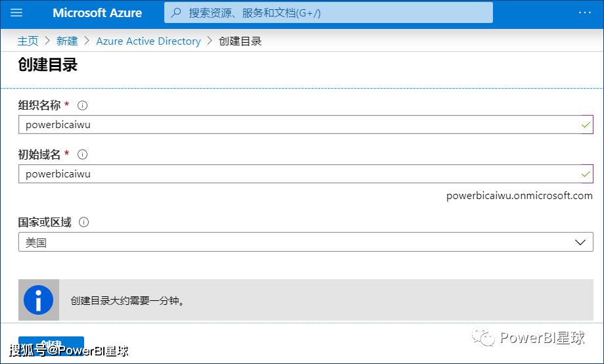Expand country list via chevron arrow
This screenshot has height=364, width=604.
pos(580,242)
